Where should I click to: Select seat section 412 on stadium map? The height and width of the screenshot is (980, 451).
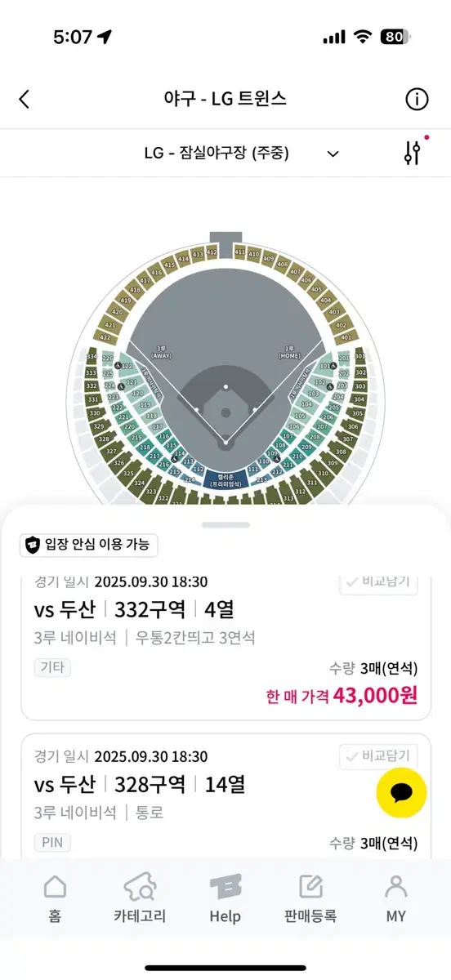pyautogui.click(x=212, y=254)
